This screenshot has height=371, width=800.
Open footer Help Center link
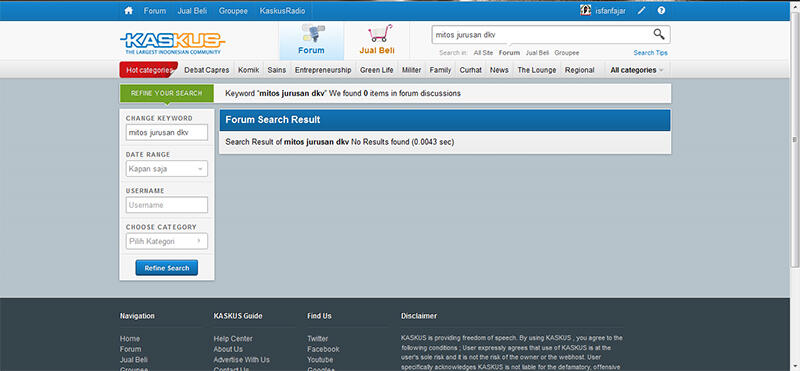pyautogui.click(x=233, y=338)
